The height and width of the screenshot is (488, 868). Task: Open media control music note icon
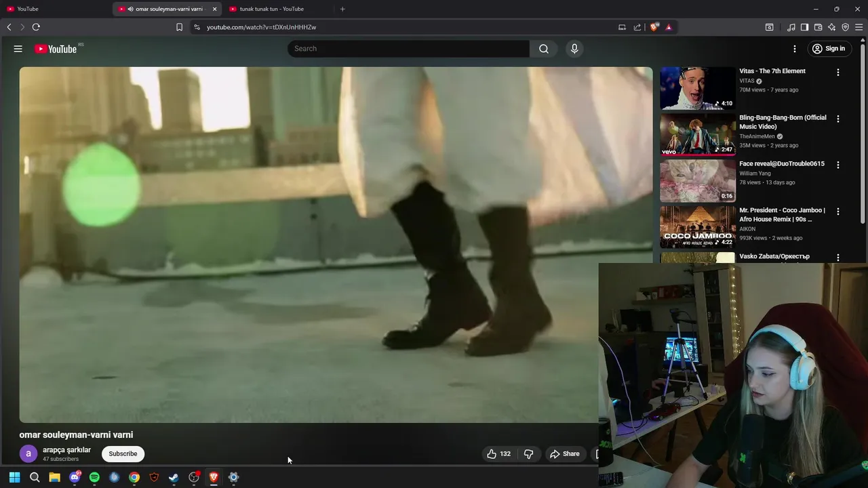pyautogui.click(x=791, y=27)
